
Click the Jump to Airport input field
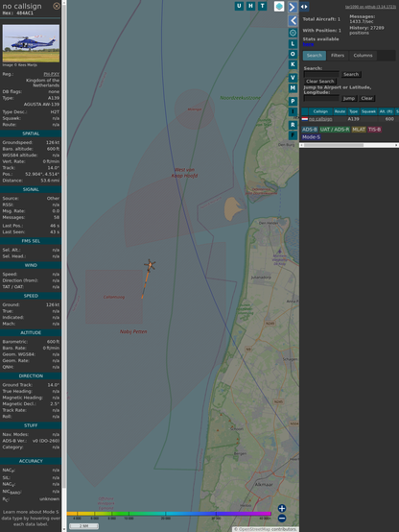click(x=321, y=98)
